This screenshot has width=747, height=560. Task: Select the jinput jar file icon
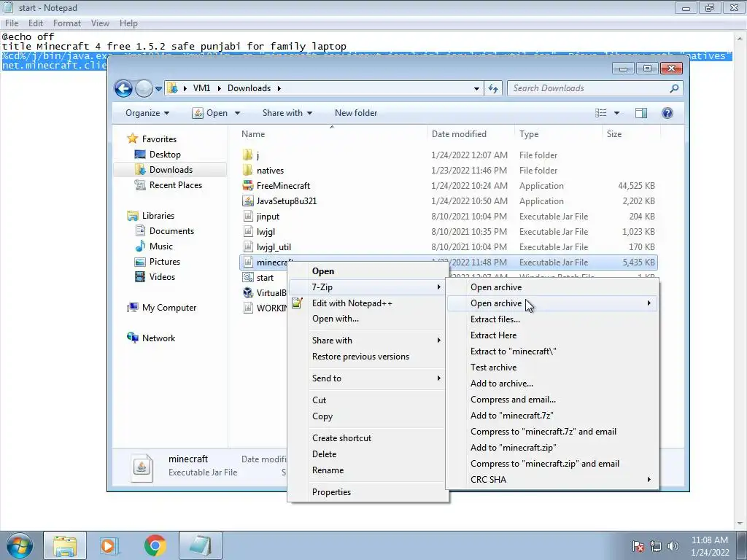pos(248,216)
